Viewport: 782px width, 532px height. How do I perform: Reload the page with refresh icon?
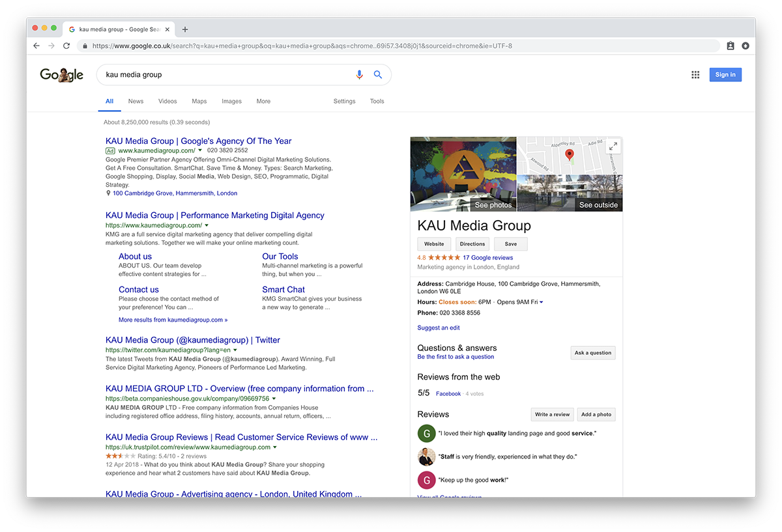[66, 46]
